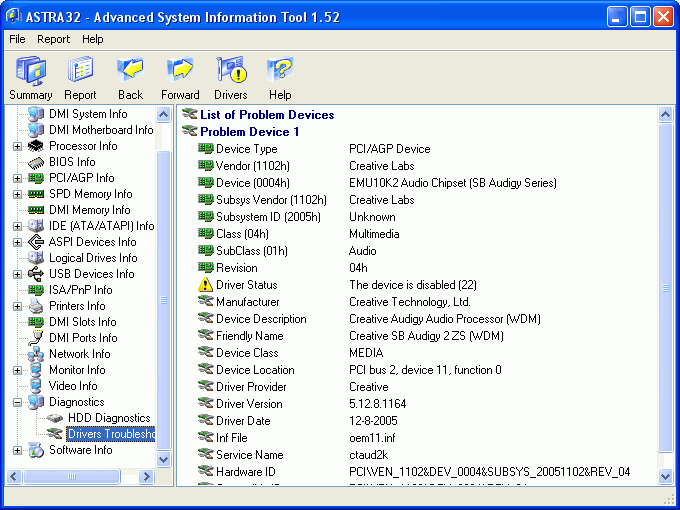
Task: Click the details pane scroll up arrow
Action: coord(665,114)
